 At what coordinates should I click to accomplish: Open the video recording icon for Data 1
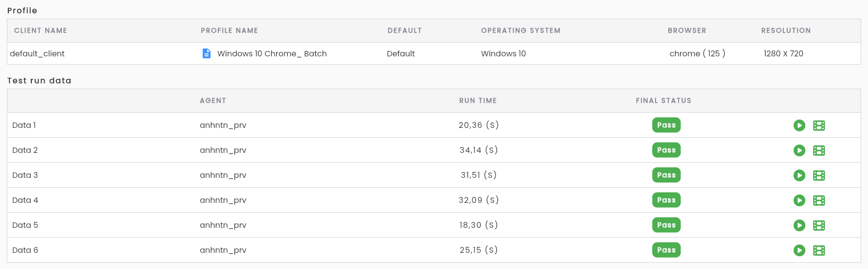pos(819,125)
